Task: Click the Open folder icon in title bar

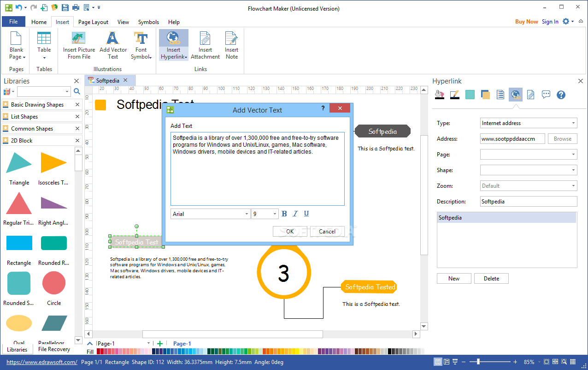Action: 54,7
